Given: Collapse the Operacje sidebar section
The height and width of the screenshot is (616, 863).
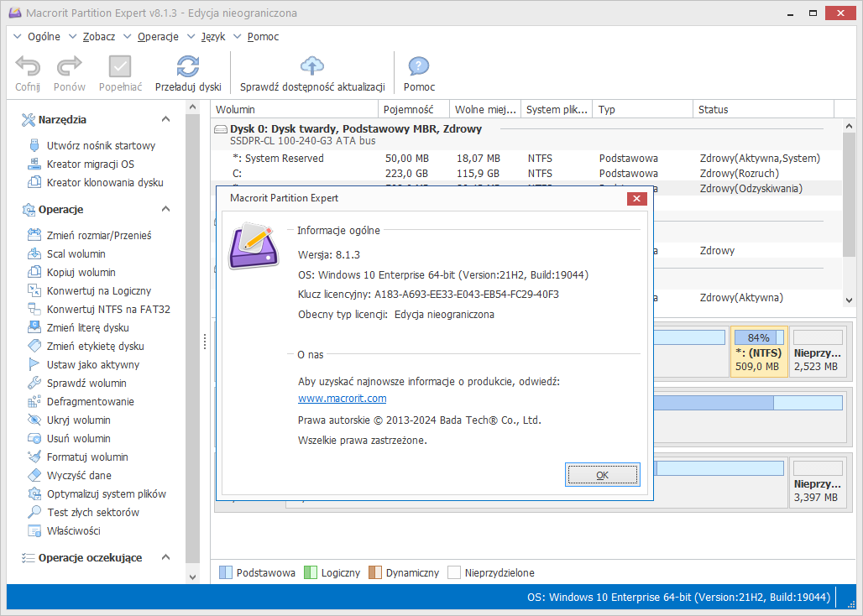Looking at the screenshot, I should click(x=165, y=209).
